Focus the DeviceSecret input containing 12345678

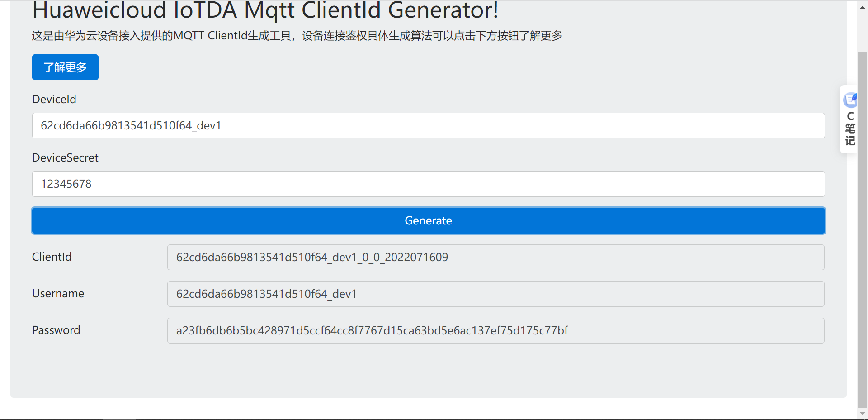428,184
